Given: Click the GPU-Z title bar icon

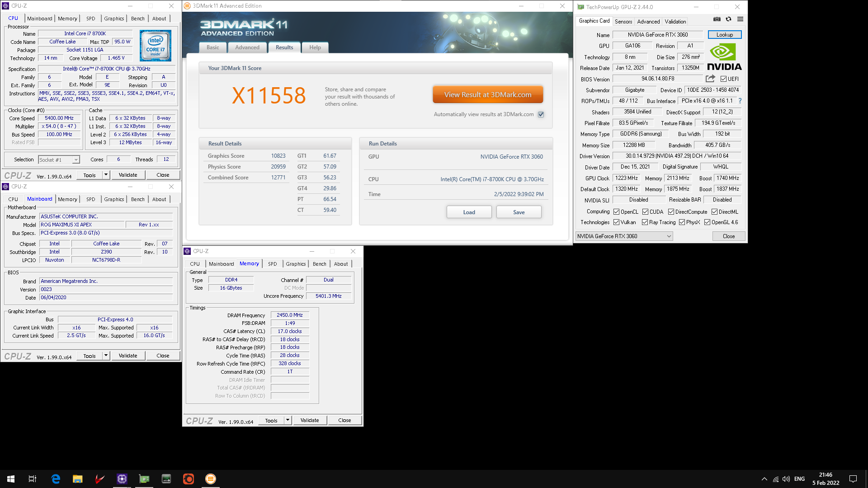Looking at the screenshot, I should [581, 7].
